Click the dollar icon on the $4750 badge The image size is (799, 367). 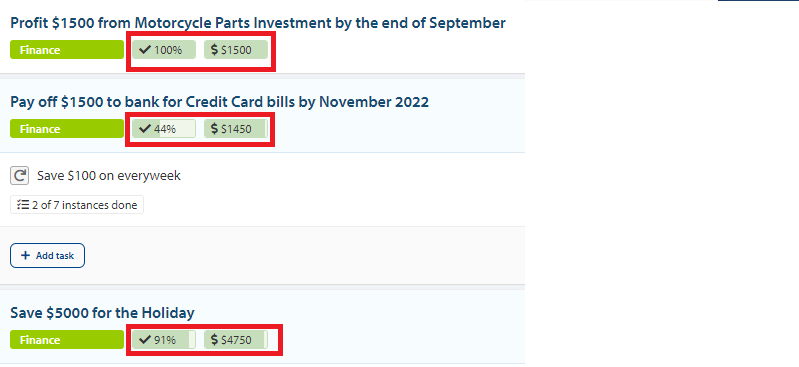(x=215, y=339)
